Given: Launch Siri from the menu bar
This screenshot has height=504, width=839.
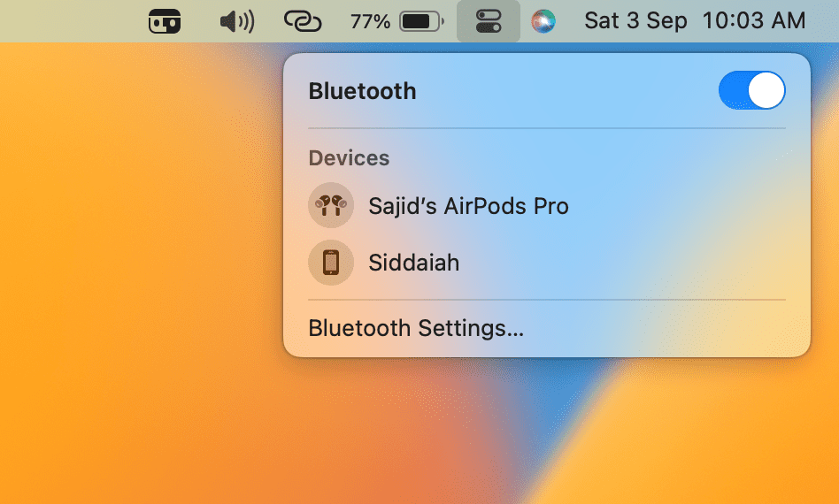Looking at the screenshot, I should (x=543, y=21).
